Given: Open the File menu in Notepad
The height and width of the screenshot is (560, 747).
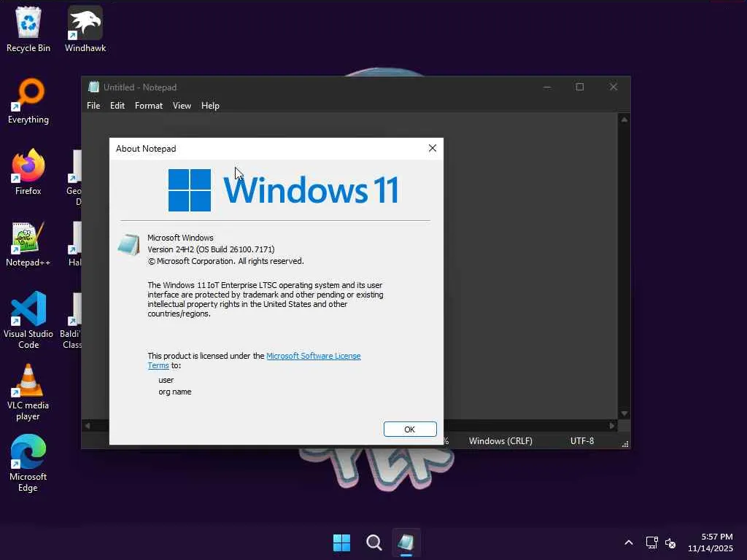Looking at the screenshot, I should click(93, 106).
